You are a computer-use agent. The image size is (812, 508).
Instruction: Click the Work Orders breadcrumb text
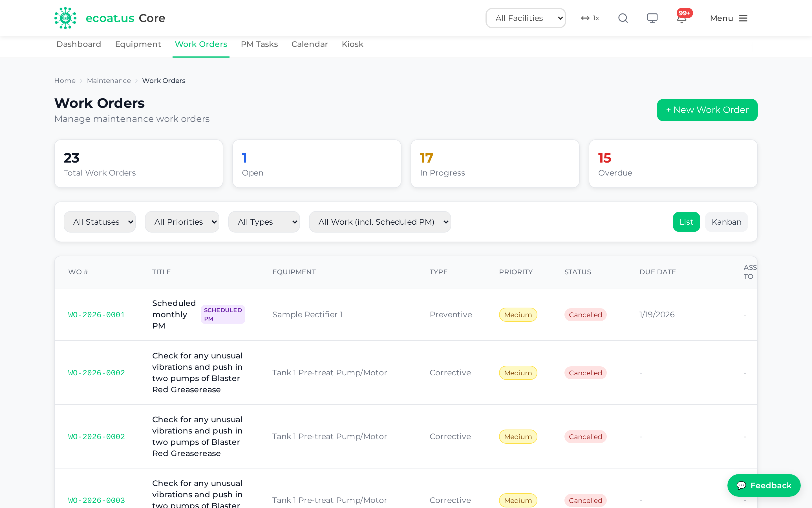point(164,81)
